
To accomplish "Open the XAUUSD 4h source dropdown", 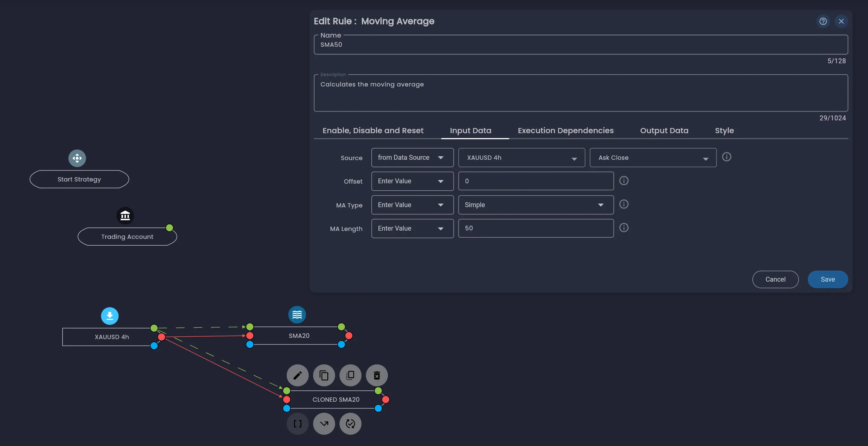I will (x=521, y=158).
